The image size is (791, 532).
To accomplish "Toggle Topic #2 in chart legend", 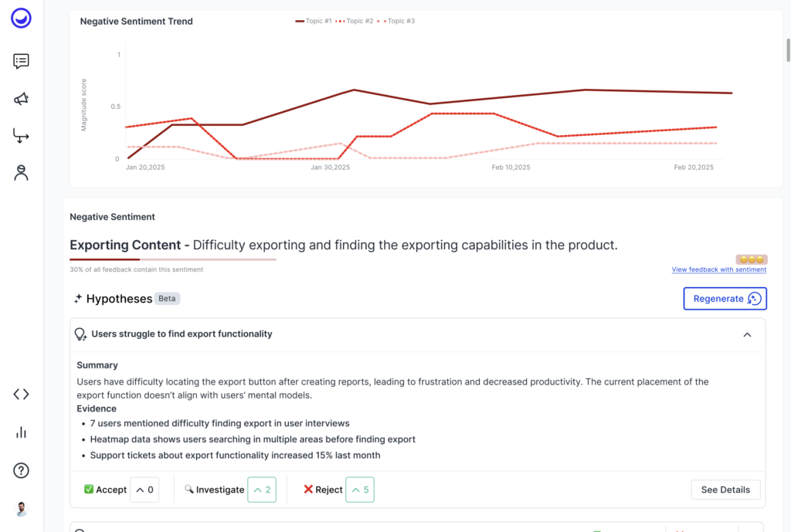I will (x=355, y=21).
